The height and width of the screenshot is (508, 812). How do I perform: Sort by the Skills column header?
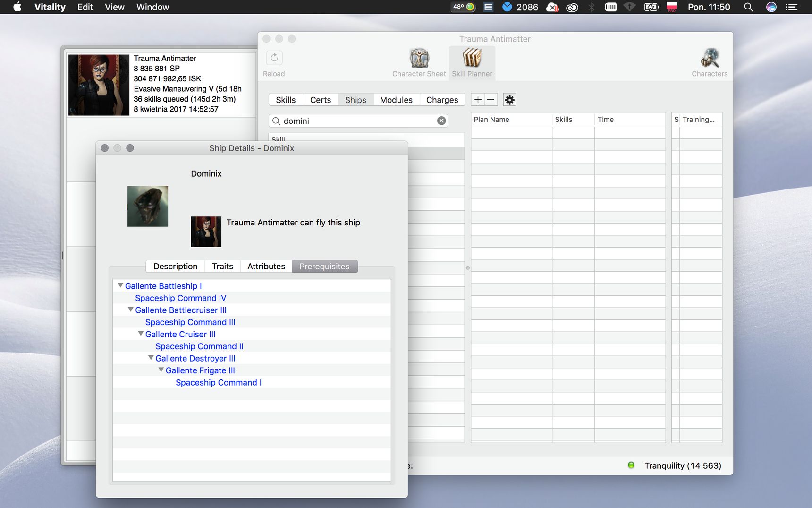(573, 120)
